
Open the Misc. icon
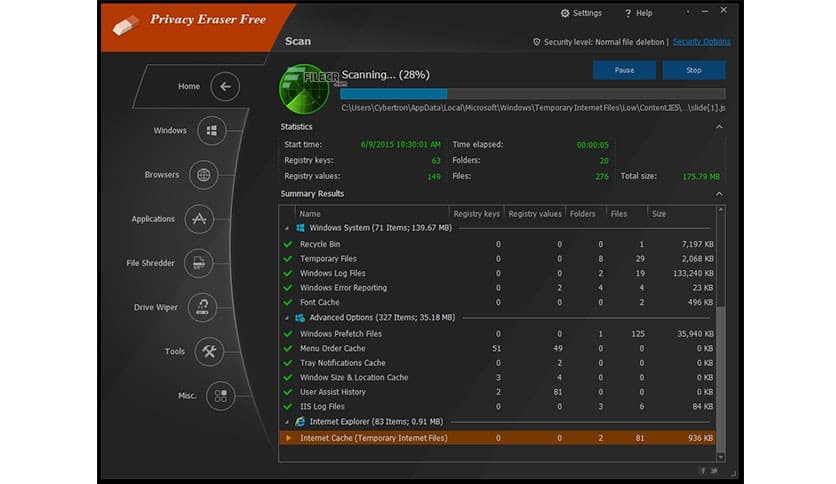tap(220, 396)
